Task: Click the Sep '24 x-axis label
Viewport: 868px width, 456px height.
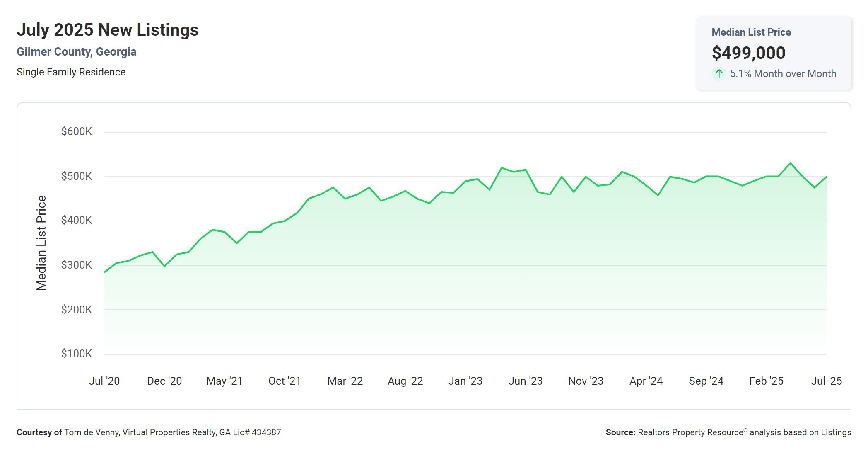Action: click(706, 381)
